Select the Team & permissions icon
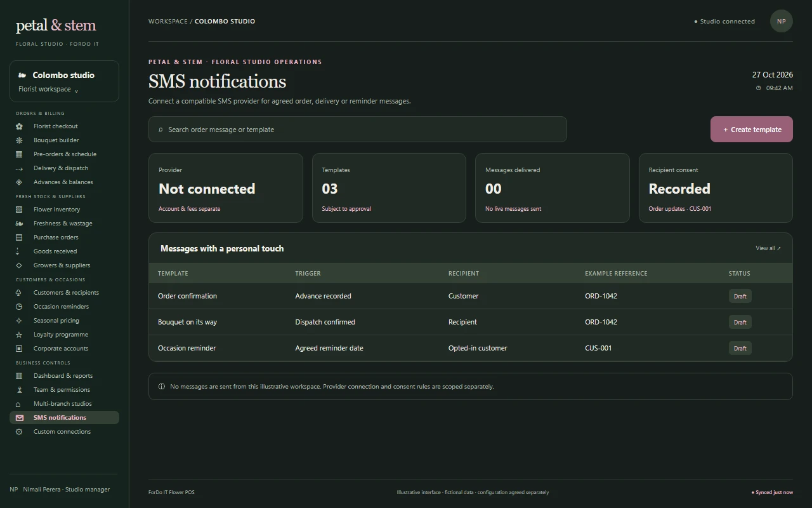This screenshot has width=812, height=508. click(19, 390)
